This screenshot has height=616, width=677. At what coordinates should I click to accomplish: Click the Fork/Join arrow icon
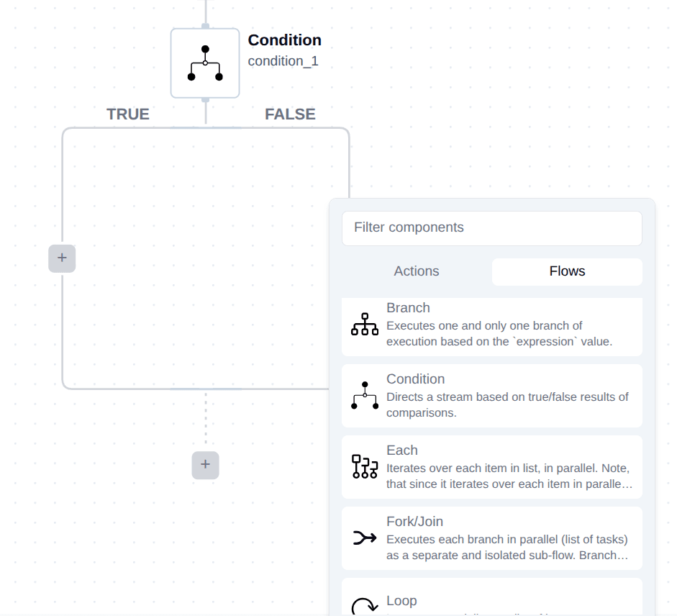pos(365,538)
